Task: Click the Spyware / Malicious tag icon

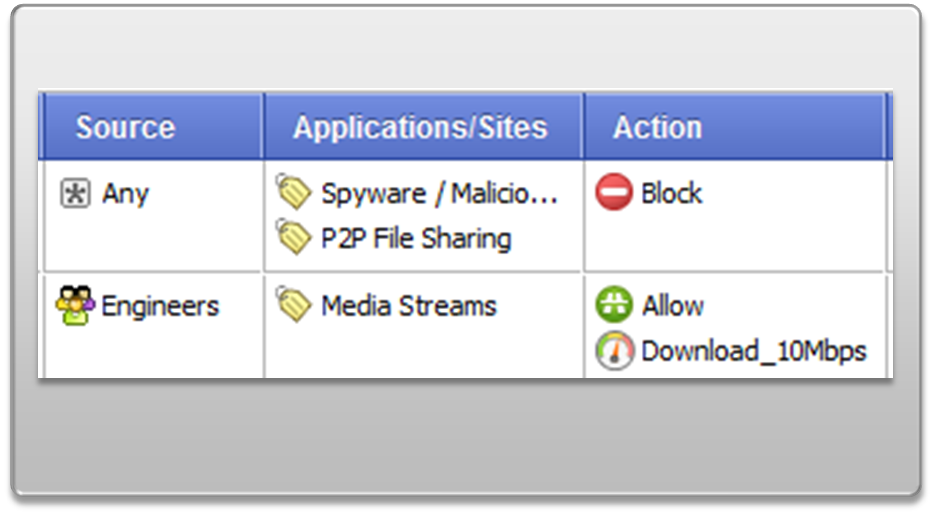Action: (x=293, y=192)
